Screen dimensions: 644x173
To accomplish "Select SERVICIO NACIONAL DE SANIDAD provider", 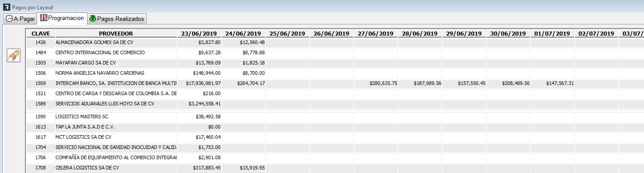I will coord(116,147).
